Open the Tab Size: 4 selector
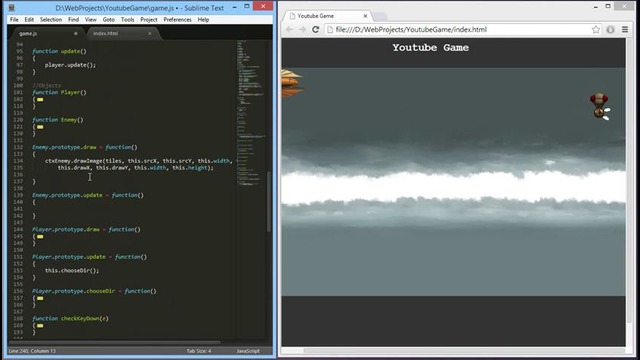This screenshot has height=360, width=640. [x=199, y=351]
